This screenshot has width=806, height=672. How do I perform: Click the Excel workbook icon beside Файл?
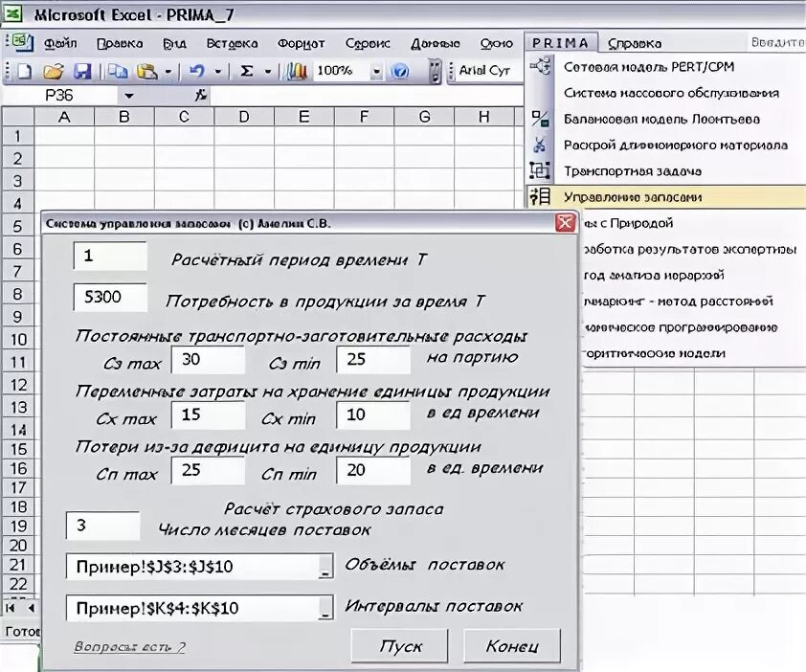point(20,43)
